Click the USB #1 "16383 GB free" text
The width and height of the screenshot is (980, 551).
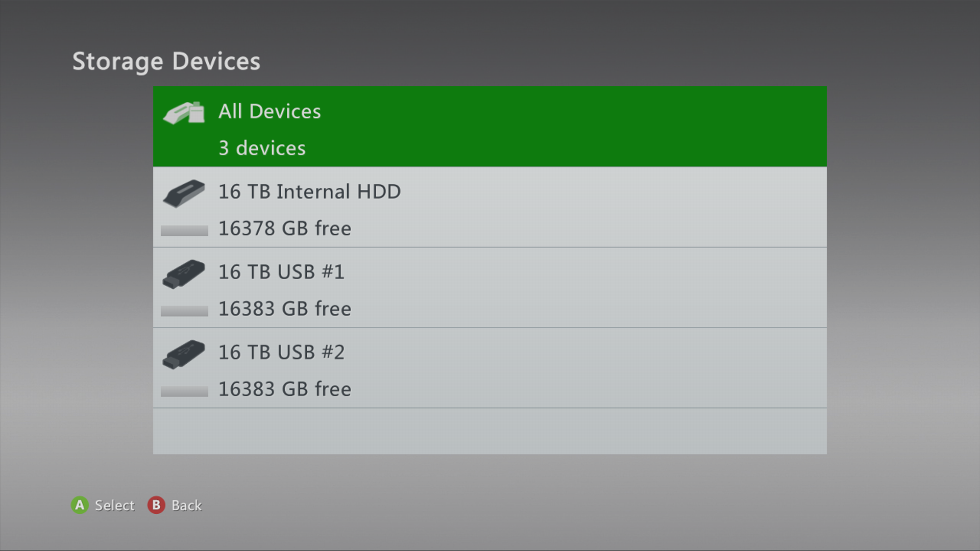285,309
